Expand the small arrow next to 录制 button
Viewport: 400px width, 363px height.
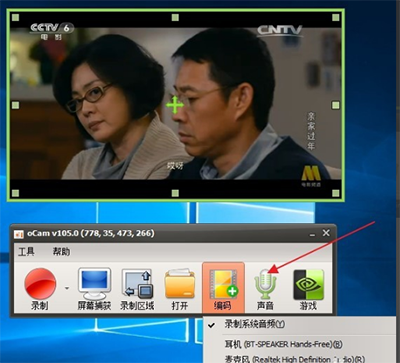67,288
